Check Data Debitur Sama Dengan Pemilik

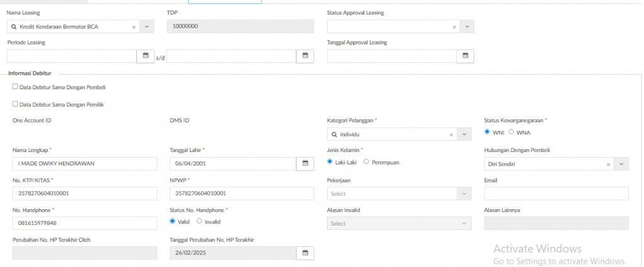click(15, 104)
